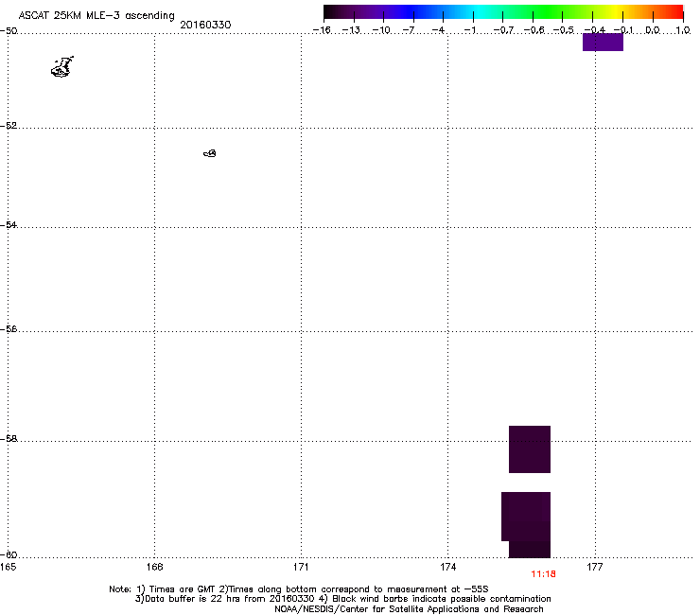The image size is (700, 615).
Task: Click the latitude axis label '-56'
Action: point(9,328)
